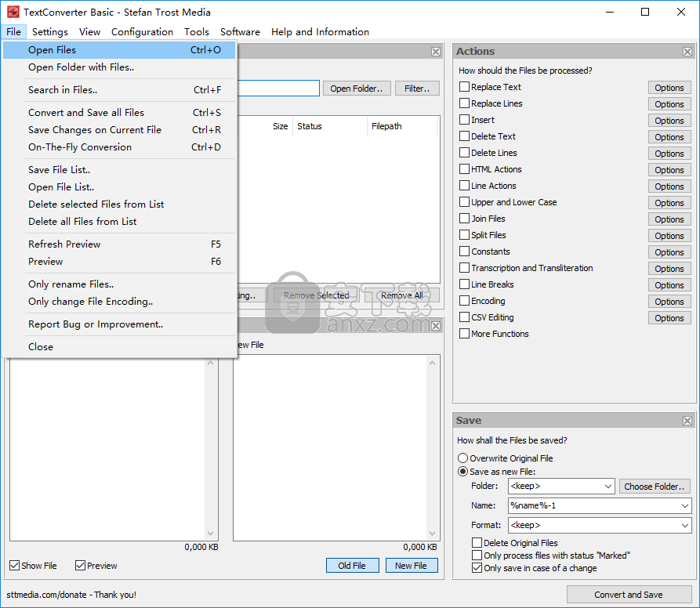Viewport: 700px width, 608px height.
Task: Click the folder path input field
Action: click(278, 89)
